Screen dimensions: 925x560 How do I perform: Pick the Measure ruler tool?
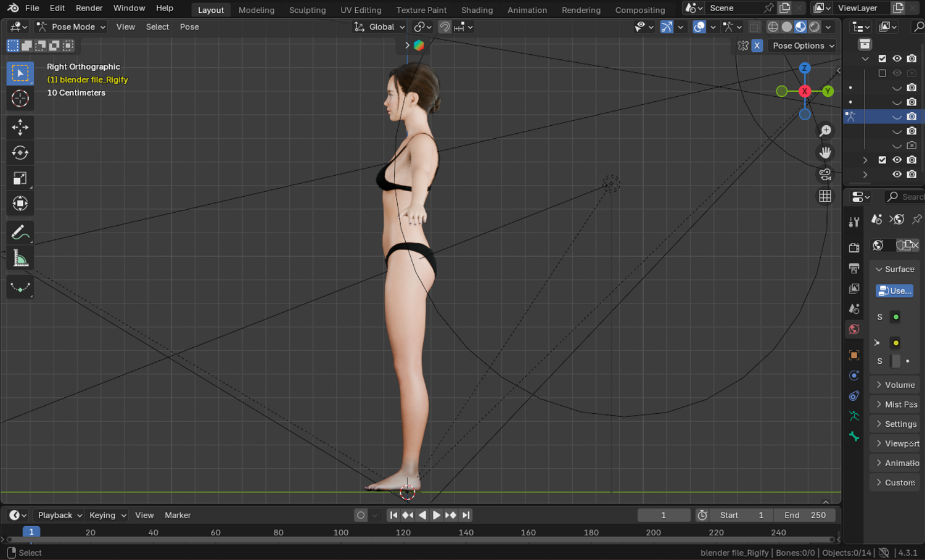[x=20, y=258]
